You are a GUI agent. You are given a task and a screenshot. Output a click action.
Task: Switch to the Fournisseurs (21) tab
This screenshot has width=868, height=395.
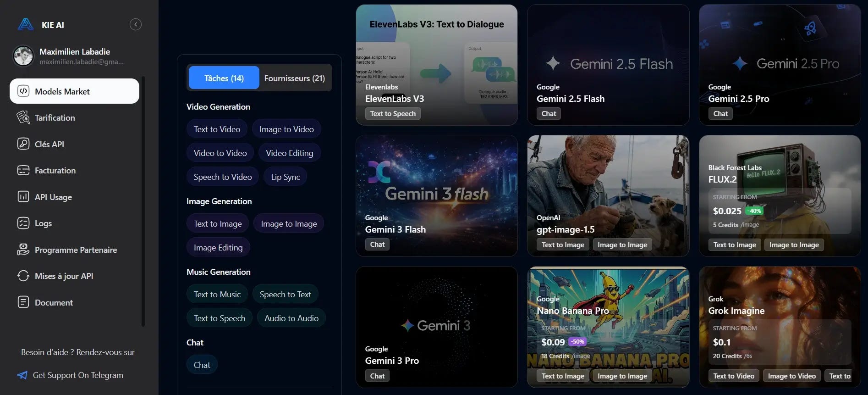tap(295, 78)
